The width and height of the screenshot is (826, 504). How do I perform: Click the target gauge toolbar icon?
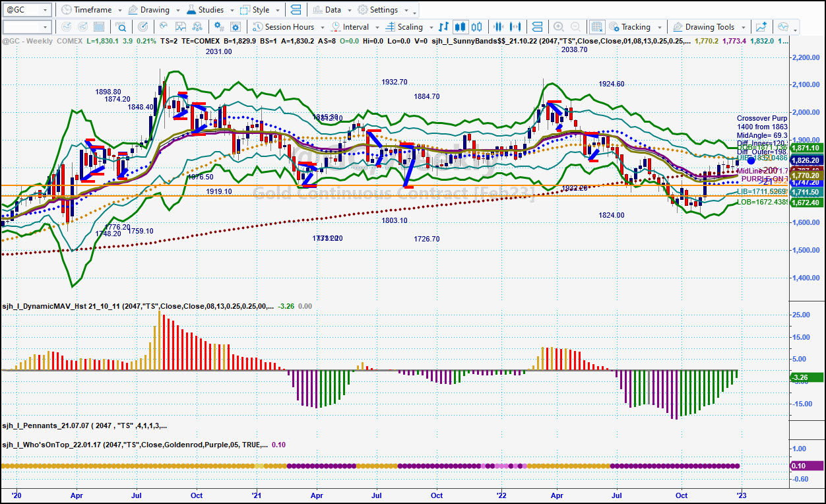pyautogui.click(x=143, y=27)
